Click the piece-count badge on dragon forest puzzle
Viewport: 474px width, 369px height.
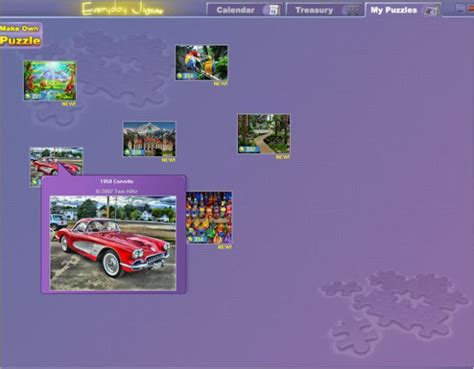pyautogui.click(x=34, y=96)
